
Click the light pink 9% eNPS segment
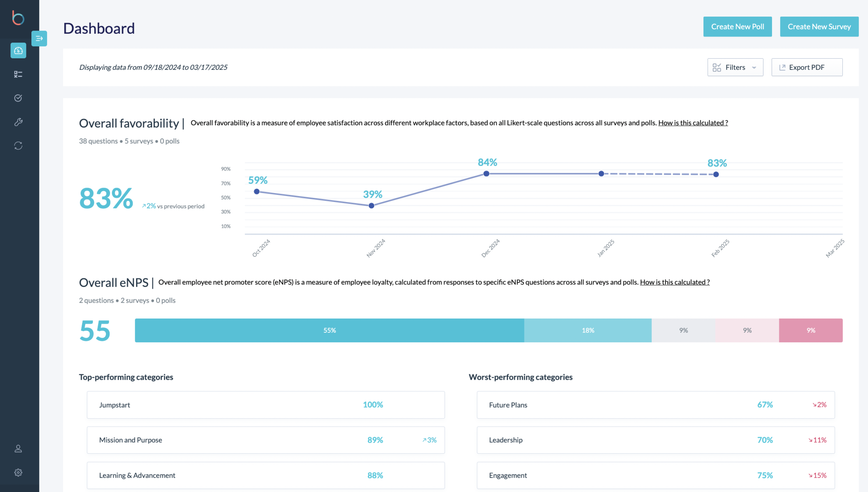(747, 330)
